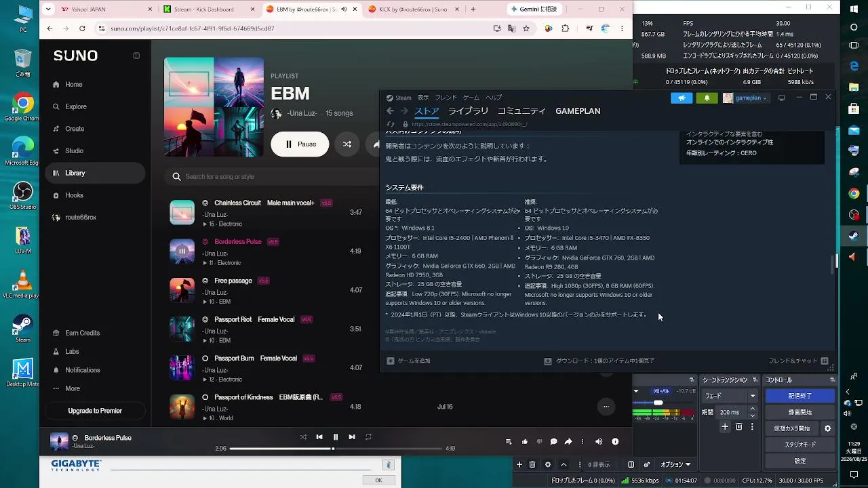Viewport: 868px width, 488px height.
Task: Go to the previous track in Suno player
Action: tap(319, 437)
